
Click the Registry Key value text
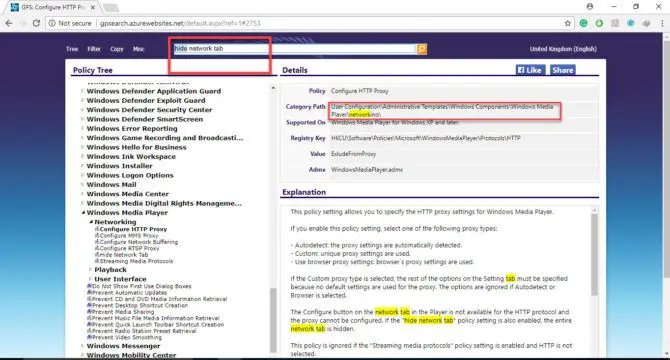(426, 138)
